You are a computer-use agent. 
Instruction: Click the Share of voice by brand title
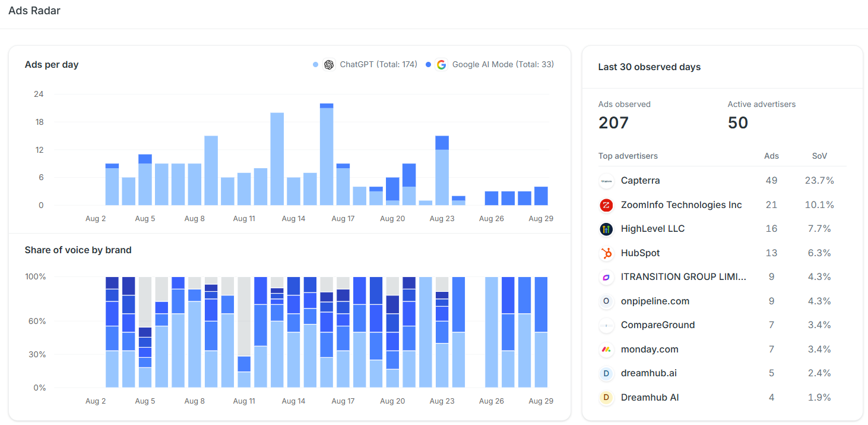tap(78, 250)
